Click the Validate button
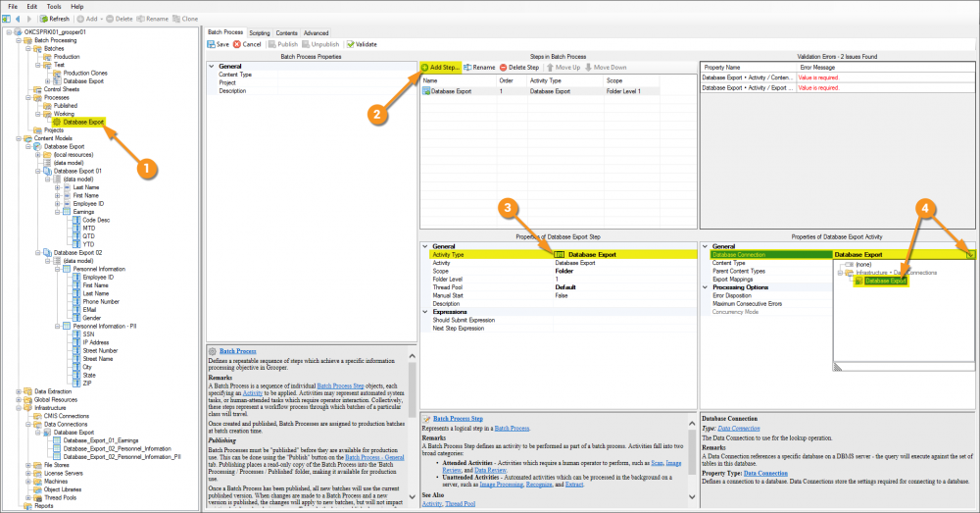 coord(362,44)
